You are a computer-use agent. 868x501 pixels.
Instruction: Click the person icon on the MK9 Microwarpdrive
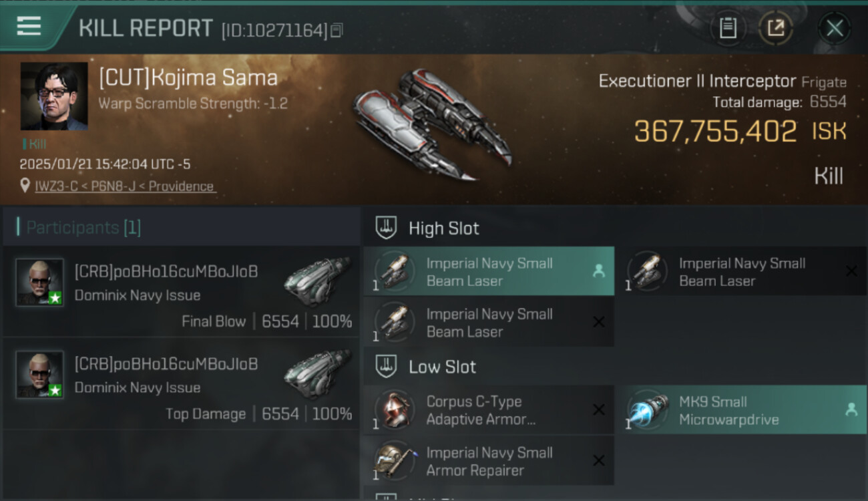[x=851, y=409]
